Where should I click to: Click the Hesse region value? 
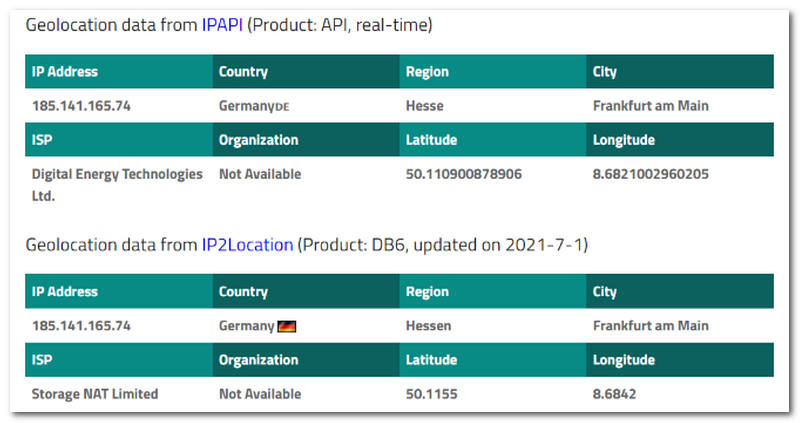click(425, 105)
